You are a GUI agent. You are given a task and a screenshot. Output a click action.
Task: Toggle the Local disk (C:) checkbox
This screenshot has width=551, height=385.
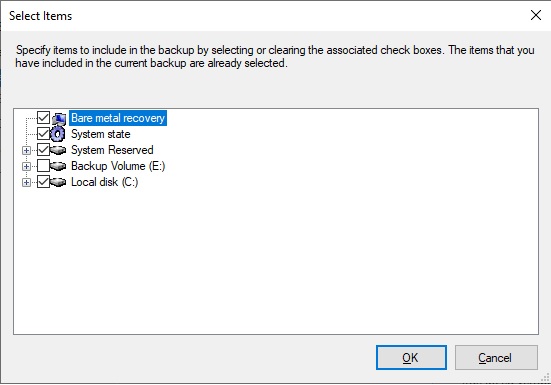coord(43,182)
